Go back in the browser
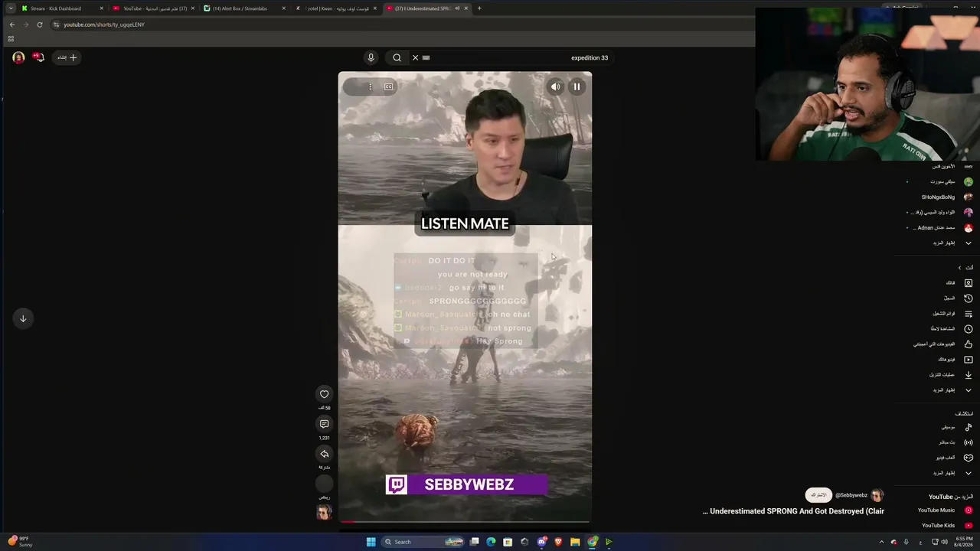Image resolution: width=980 pixels, height=551 pixels. (x=12, y=24)
